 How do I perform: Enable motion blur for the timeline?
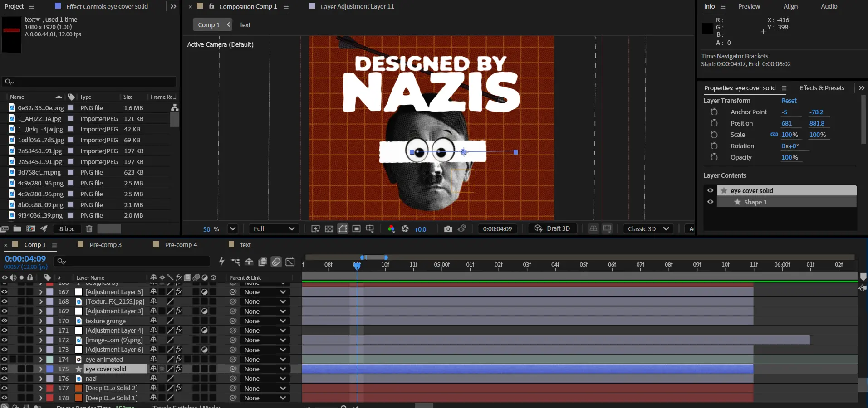[276, 262]
